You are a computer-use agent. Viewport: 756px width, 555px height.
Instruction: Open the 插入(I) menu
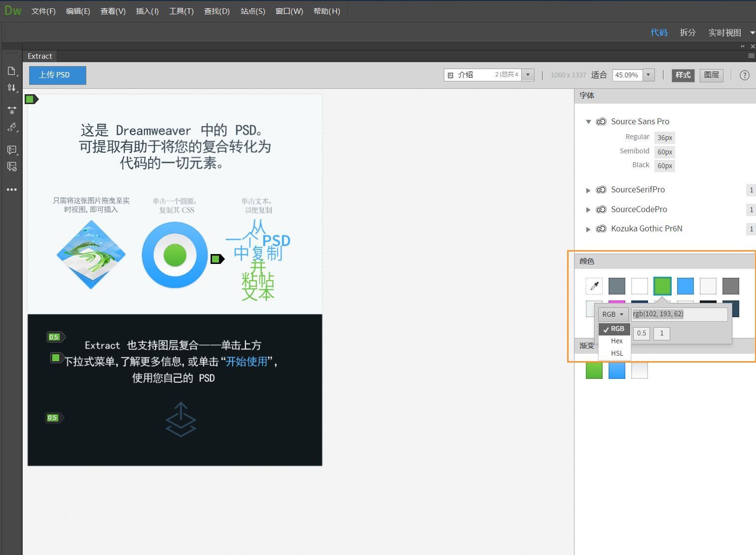click(x=147, y=11)
